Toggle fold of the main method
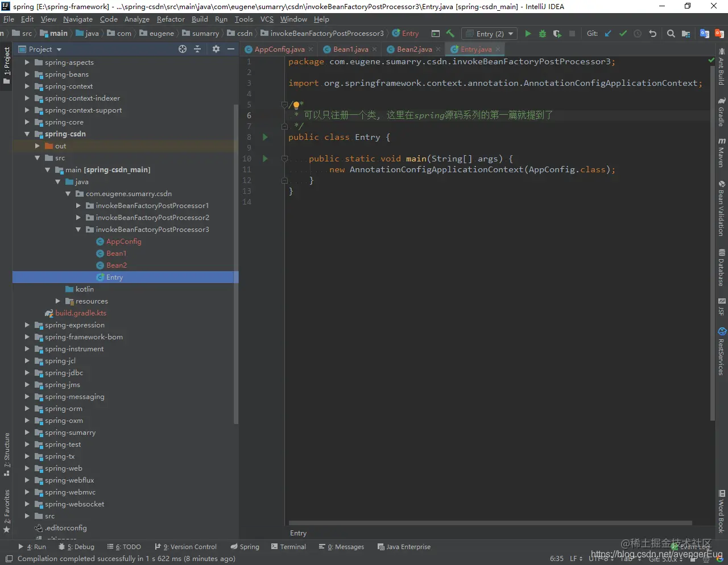Viewport: 728px width, 565px height. point(284,159)
